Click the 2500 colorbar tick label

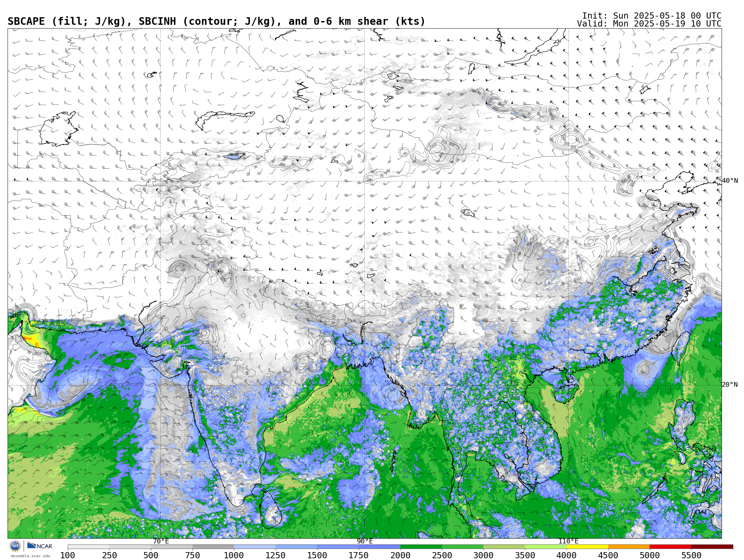[442, 556]
